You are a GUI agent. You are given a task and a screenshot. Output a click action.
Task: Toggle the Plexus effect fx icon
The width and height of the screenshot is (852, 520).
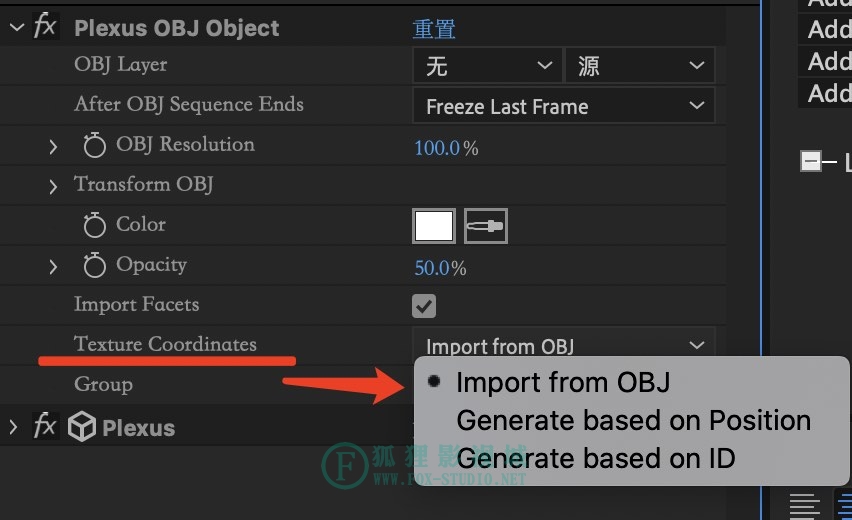pos(45,425)
